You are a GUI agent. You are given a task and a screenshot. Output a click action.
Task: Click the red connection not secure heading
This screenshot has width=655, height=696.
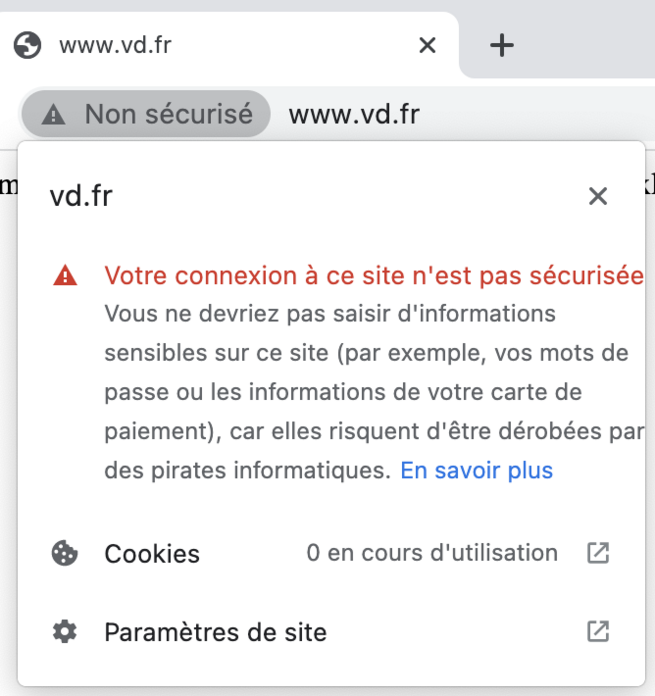tap(374, 275)
